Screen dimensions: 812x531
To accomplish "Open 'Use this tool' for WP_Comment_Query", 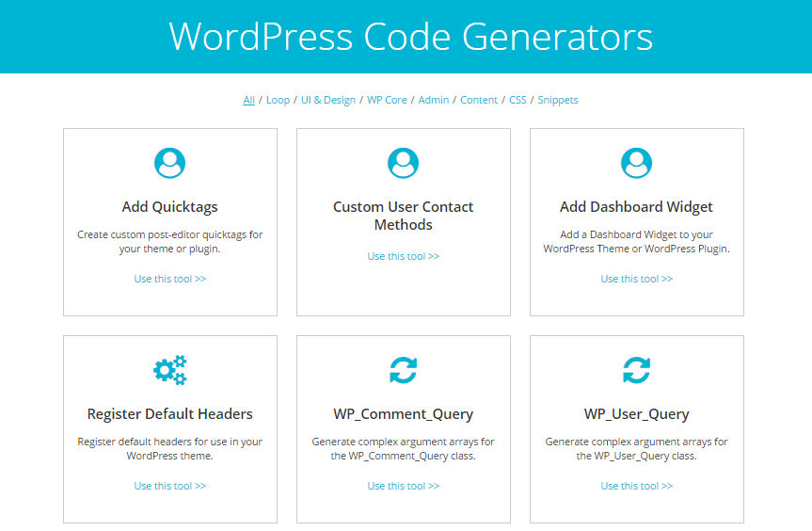I will tap(404, 486).
